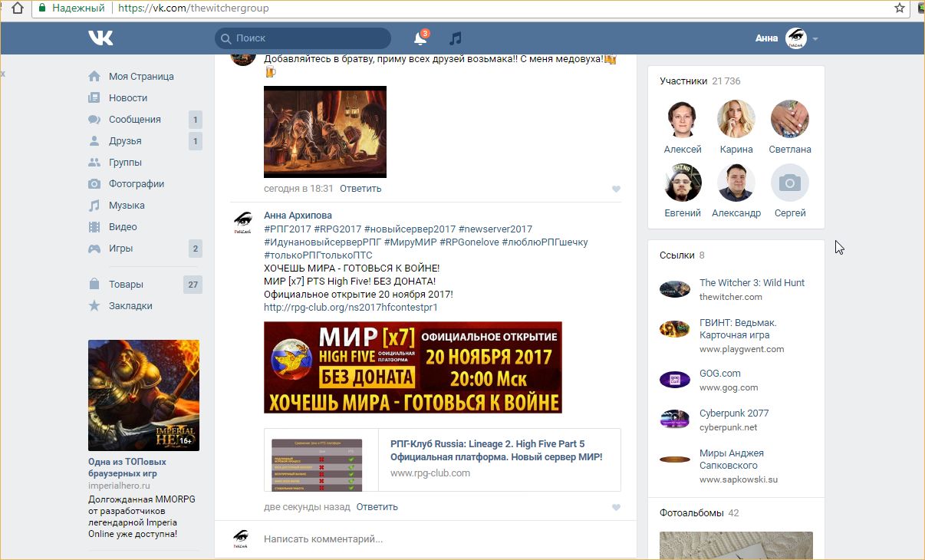Open Участники members list header

700,81
